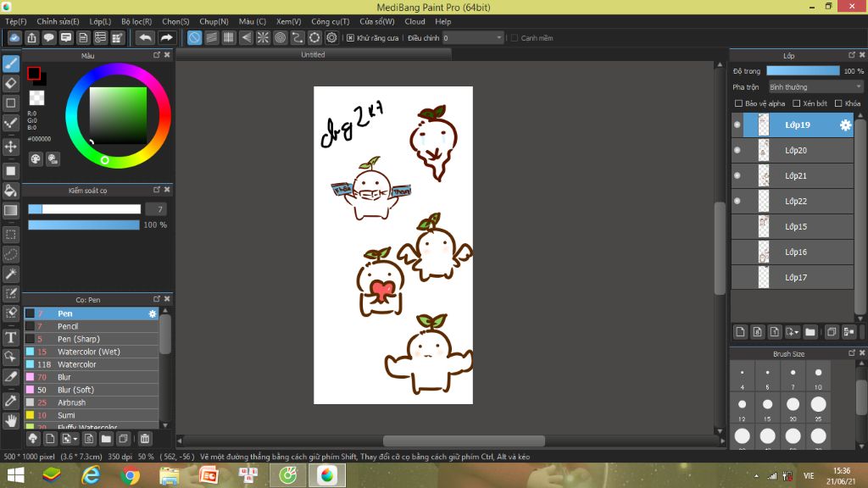
Task: Select Watercolor (Wet) brush
Action: pos(92,352)
